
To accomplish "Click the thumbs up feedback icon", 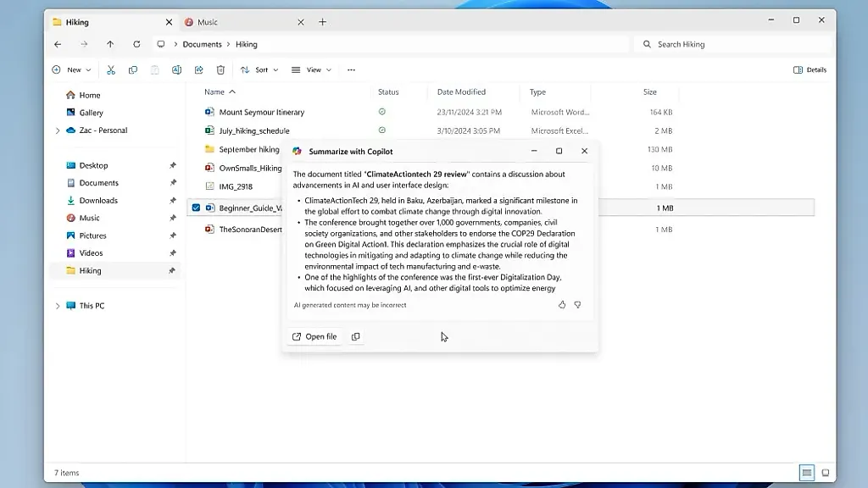I will (x=562, y=305).
